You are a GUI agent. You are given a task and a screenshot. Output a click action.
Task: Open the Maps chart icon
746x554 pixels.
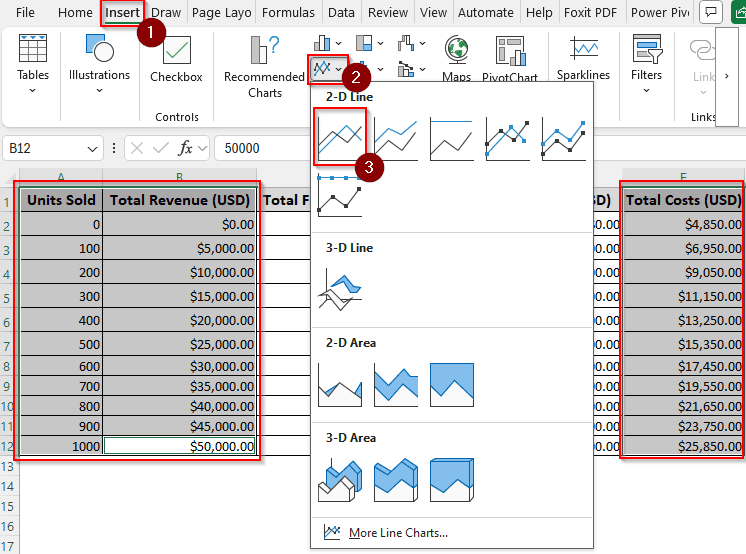point(457,49)
